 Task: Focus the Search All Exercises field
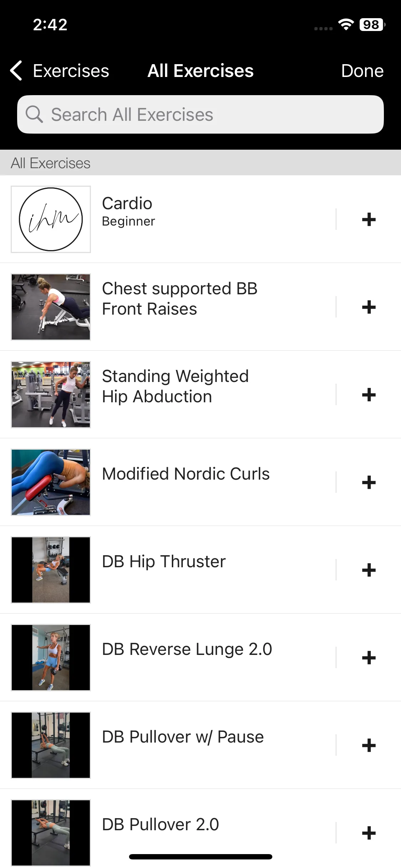pyautogui.click(x=200, y=114)
